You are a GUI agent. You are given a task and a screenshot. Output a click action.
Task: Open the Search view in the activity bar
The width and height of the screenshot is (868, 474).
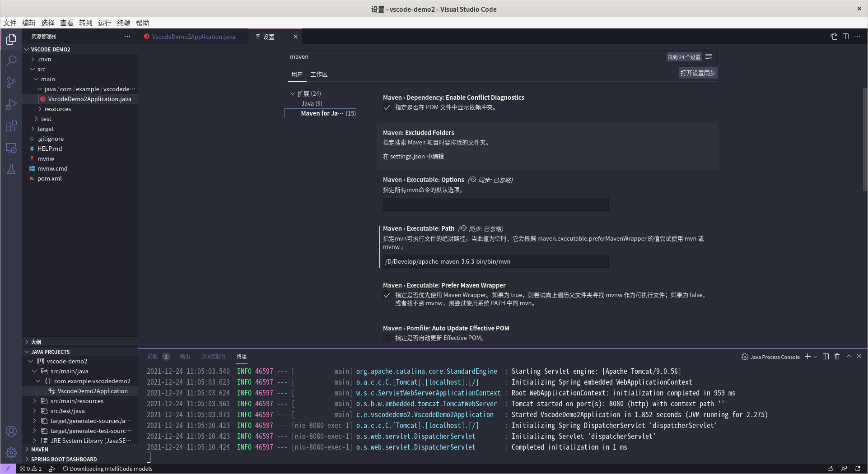point(11,60)
